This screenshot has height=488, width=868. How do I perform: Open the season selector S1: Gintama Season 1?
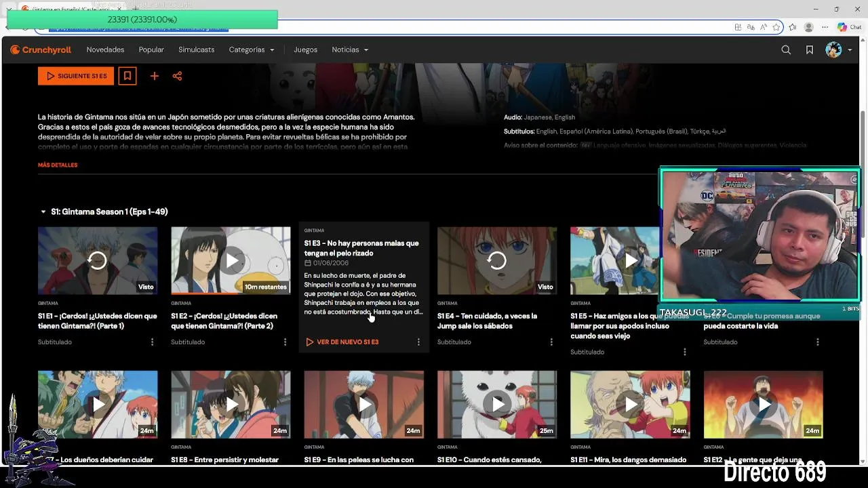[104, 211]
